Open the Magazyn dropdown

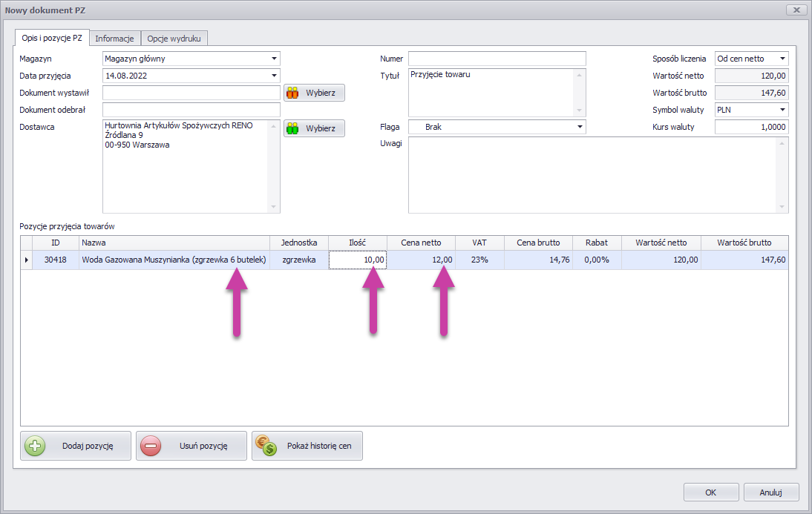pyautogui.click(x=274, y=59)
